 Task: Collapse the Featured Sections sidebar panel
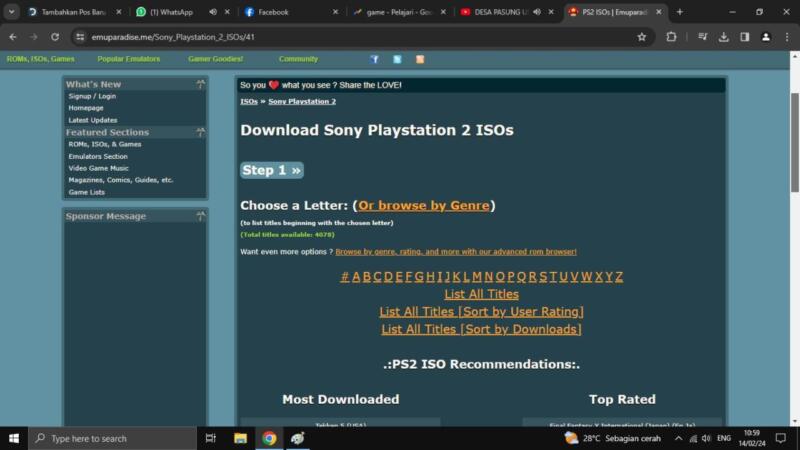(200, 132)
